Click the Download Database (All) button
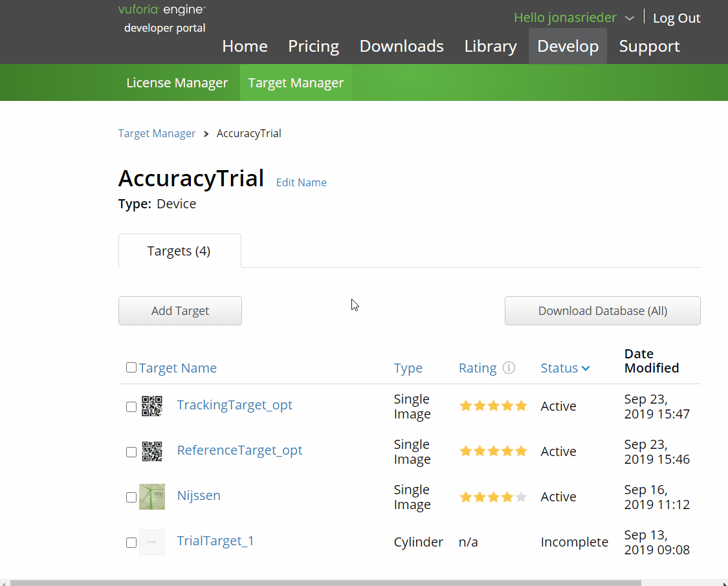Screen dimensions: 728x586 602,311
